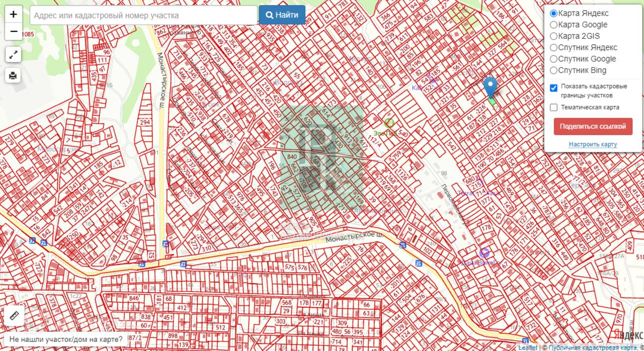The height and width of the screenshot is (351, 644).
Task: Select Спутник Bing radio option
Action: pos(553,70)
